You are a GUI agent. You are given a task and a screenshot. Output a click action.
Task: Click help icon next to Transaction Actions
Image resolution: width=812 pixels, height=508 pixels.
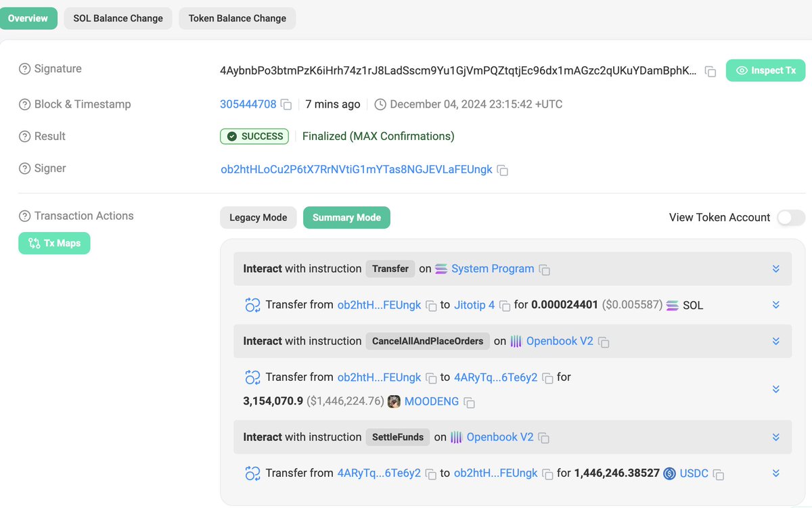(25, 216)
